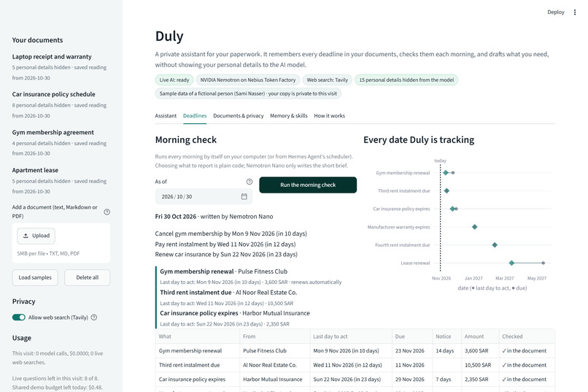The height and width of the screenshot is (392, 588).
Task: Click 15 personal details hidden badge
Action: pyautogui.click(x=406, y=80)
